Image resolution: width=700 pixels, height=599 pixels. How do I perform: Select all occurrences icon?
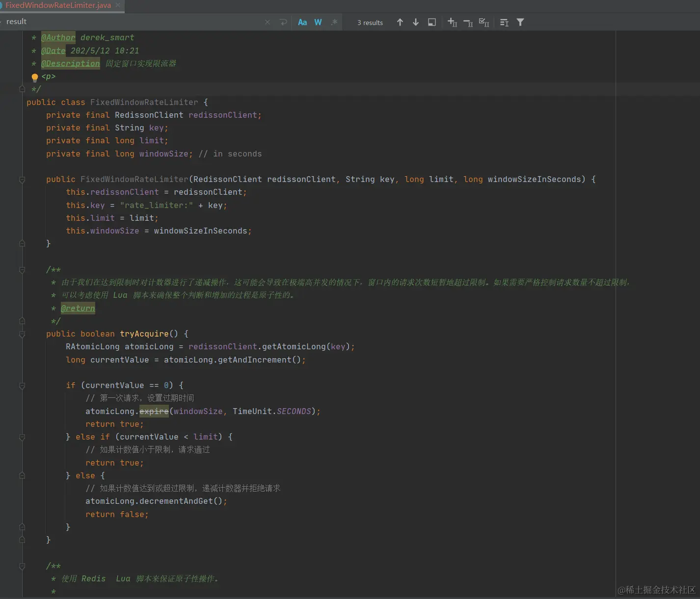tap(484, 22)
